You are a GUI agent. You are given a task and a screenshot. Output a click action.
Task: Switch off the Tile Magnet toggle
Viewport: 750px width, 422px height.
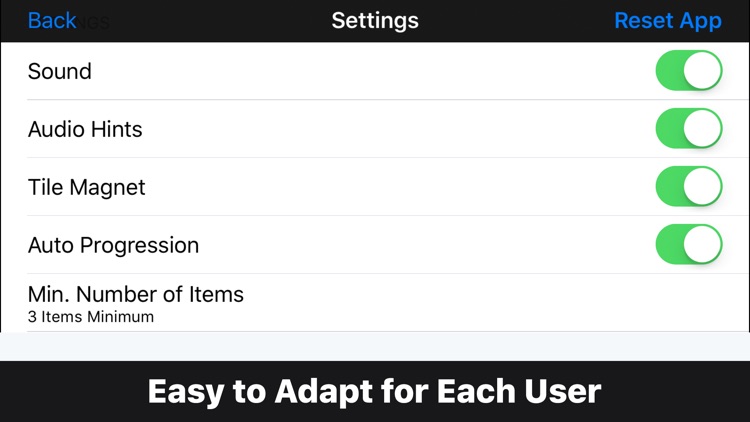pyautogui.click(x=688, y=187)
